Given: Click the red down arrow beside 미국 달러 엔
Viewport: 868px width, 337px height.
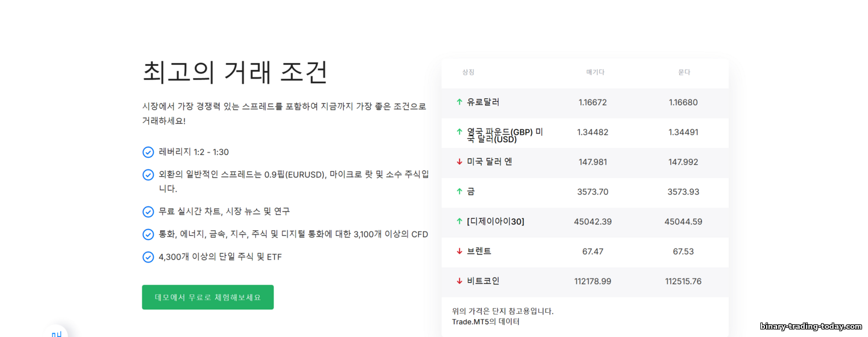Looking at the screenshot, I should [x=459, y=162].
